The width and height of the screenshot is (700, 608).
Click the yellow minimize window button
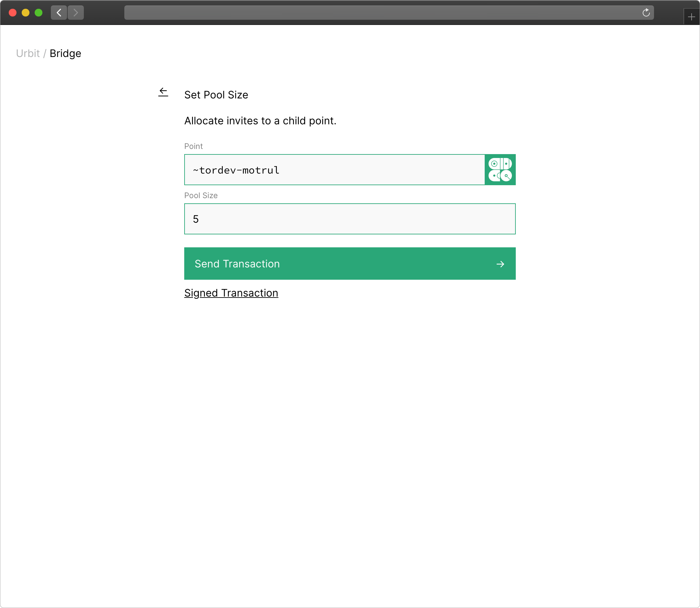(x=26, y=13)
